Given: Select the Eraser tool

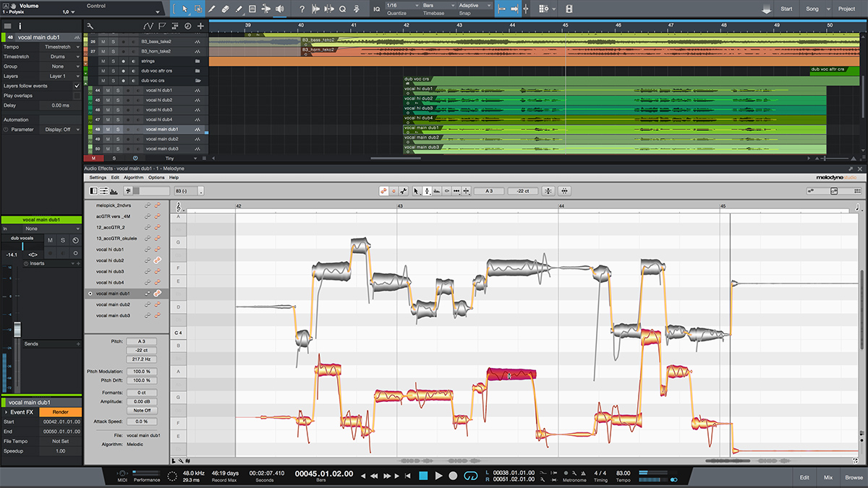Looking at the screenshot, I should click(225, 9).
